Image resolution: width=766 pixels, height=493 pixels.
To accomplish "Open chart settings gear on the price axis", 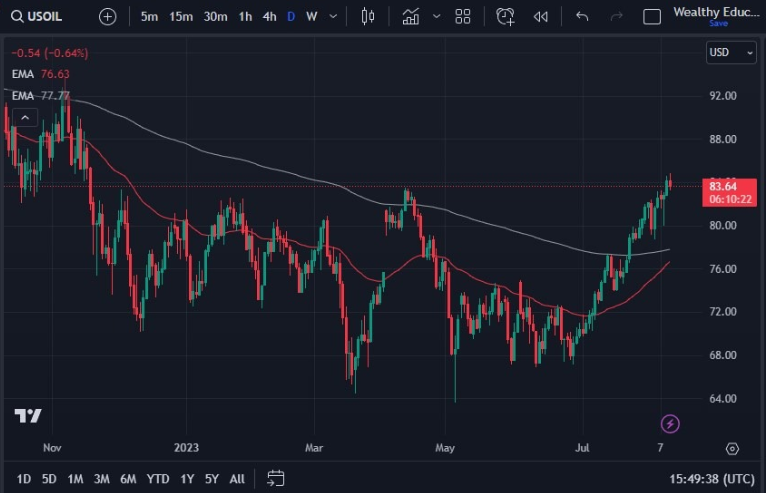I will [733, 449].
